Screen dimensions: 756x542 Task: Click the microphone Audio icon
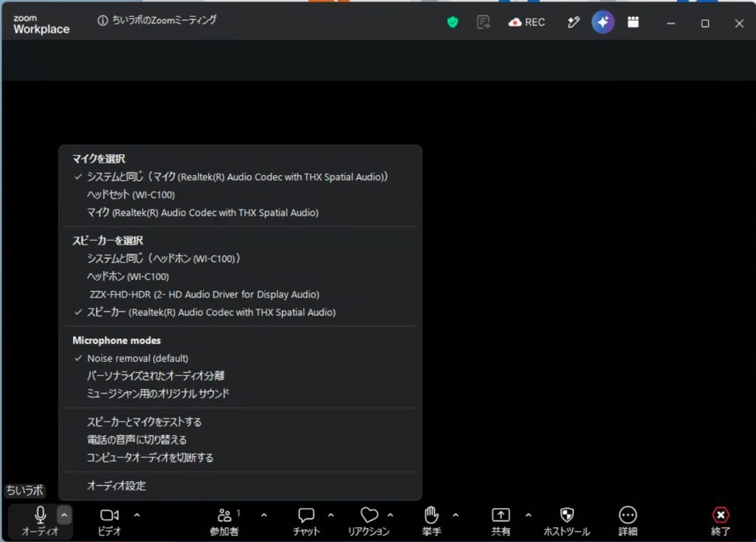tap(41, 515)
